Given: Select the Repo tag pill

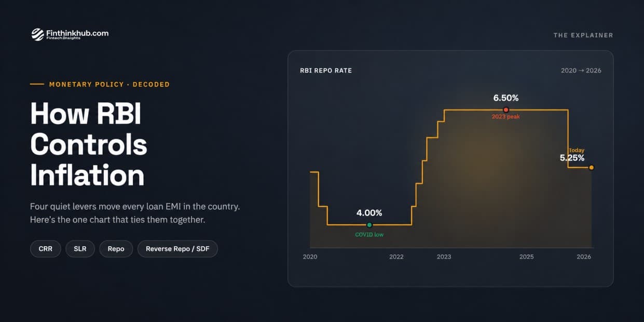Looking at the screenshot, I should pyautogui.click(x=116, y=249).
